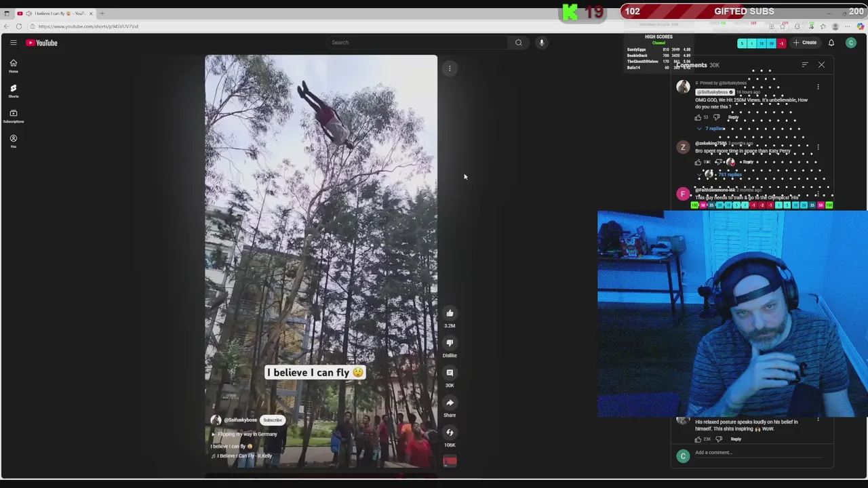868x488 pixels.
Task: Click the 'I believe I can fly' video caption
Action: pyautogui.click(x=315, y=372)
